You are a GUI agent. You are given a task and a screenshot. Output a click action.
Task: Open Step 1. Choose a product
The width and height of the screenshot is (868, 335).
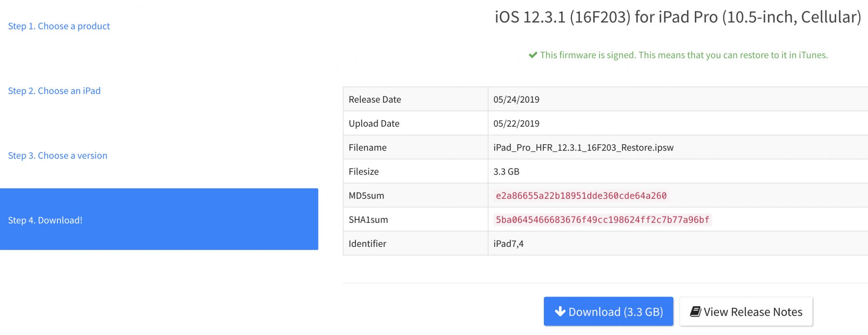click(59, 26)
